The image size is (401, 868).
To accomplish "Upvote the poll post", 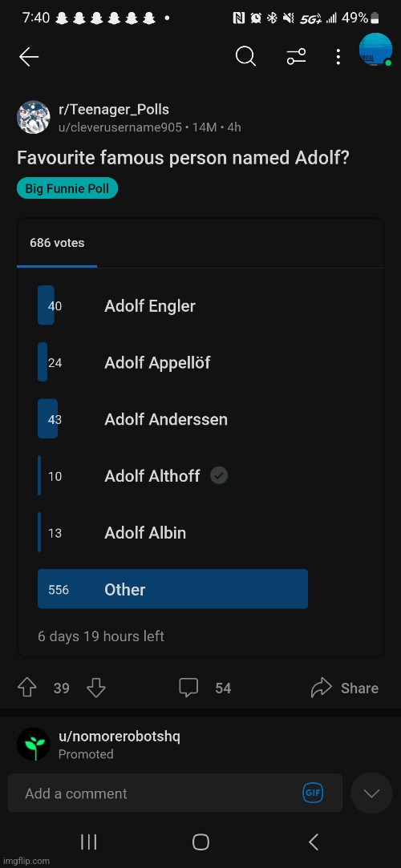I will tap(28, 688).
